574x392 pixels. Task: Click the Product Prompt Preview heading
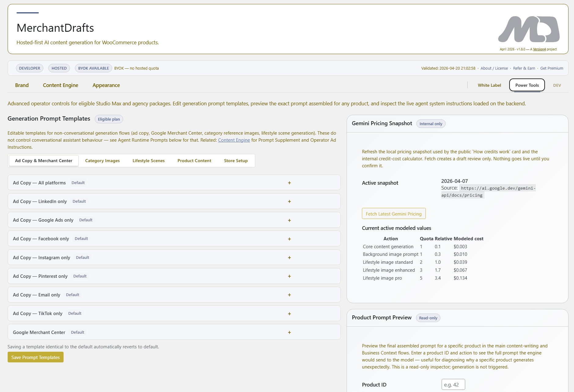pos(381,318)
